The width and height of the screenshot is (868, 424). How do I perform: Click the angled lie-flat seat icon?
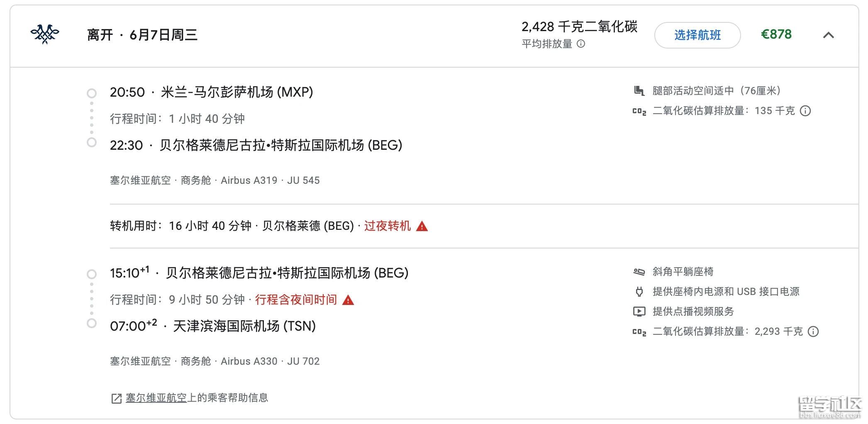639,272
